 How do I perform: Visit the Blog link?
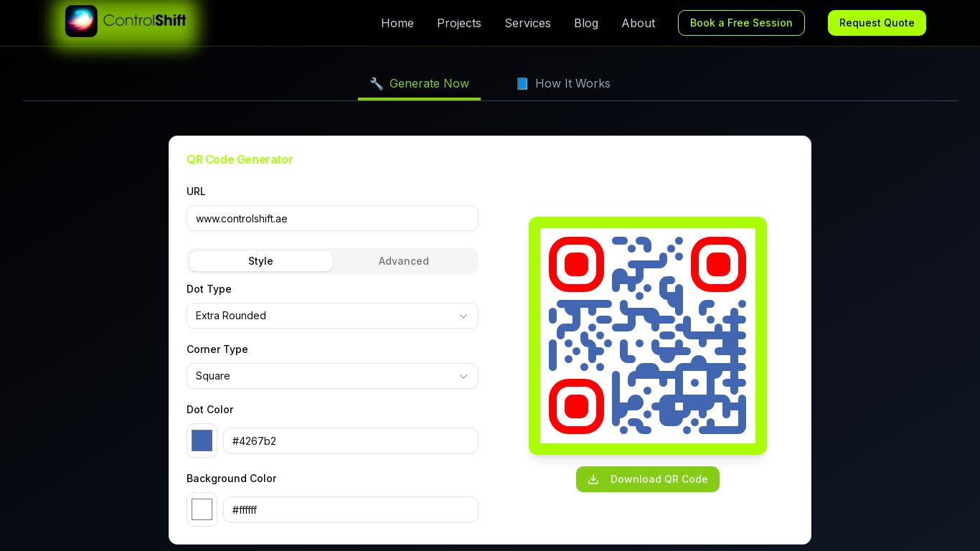pyautogui.click(x=586, y=23)
